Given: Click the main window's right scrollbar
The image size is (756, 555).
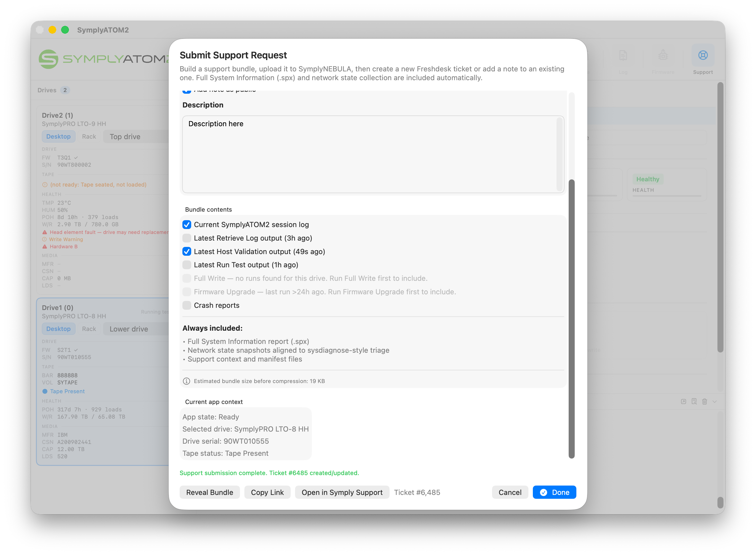Looking at the screenshot, I should 720,217.
